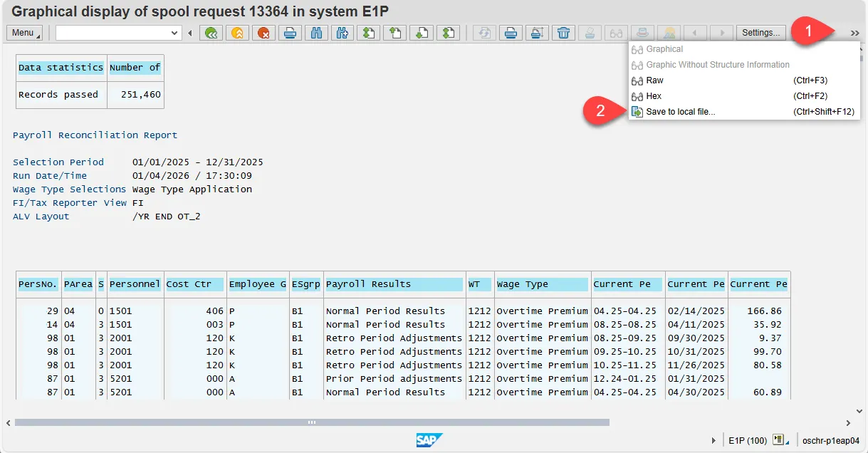The image size is (868, 453).
Task: Click the greyed Refresh icon
Action: pos(484,33)
